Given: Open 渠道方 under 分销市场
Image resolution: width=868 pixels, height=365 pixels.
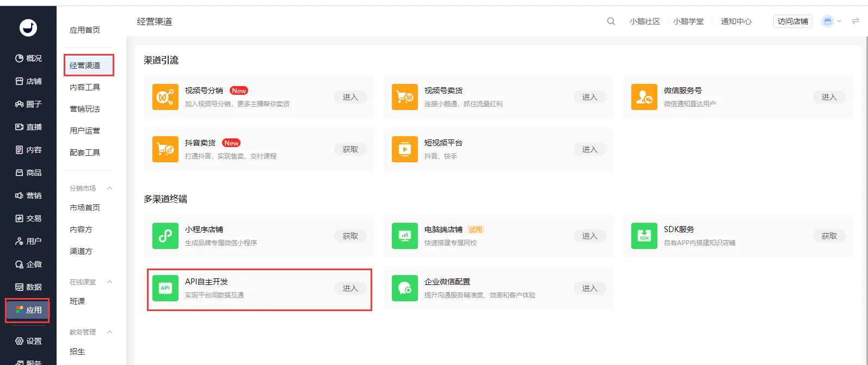Looking at the screenshot, I should pos(81,251).
